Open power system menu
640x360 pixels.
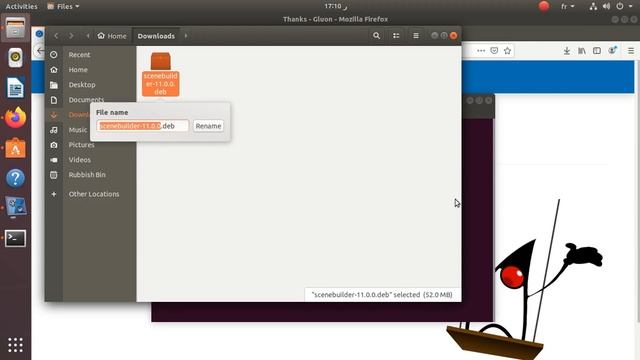[624, 6]
